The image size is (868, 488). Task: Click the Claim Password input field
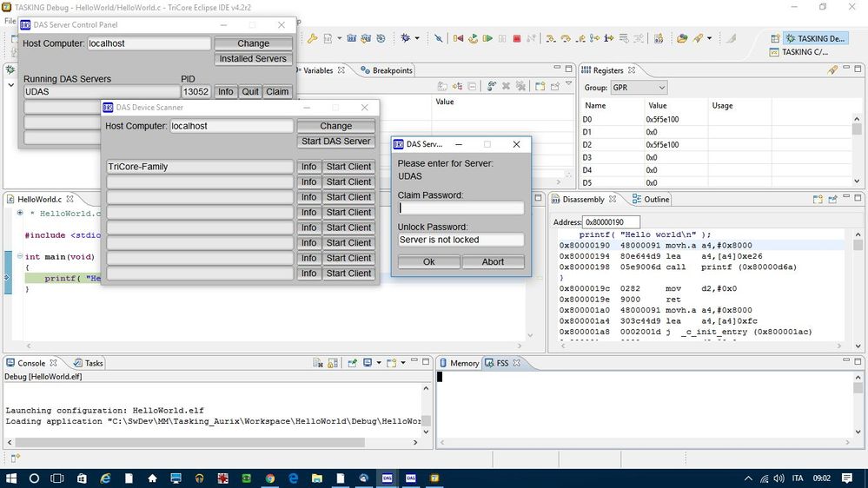click(x=461, y=208)
